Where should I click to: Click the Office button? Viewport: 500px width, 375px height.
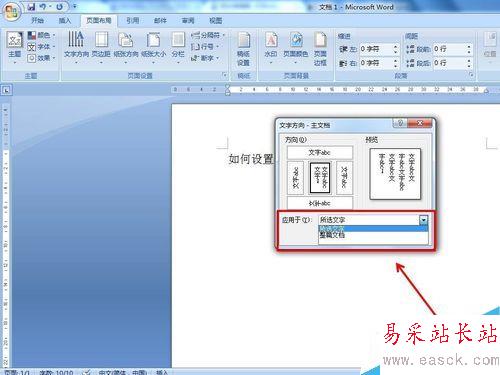12,12
